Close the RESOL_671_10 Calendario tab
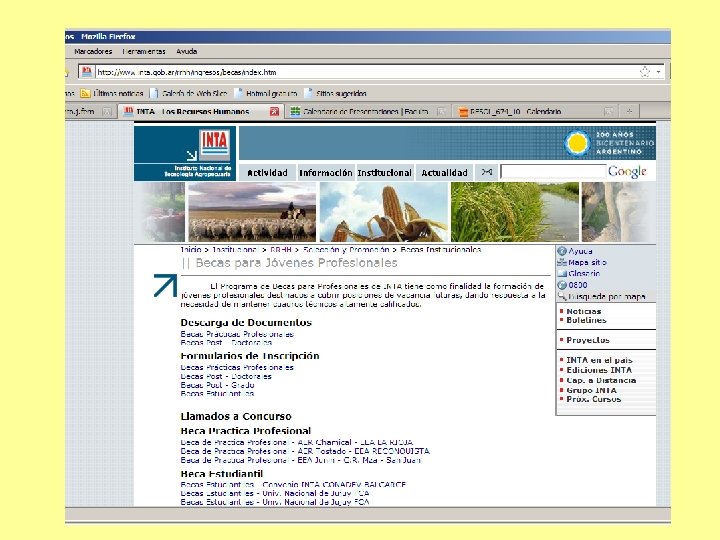This screenshot has height=540, width=720. click(608, 112)
